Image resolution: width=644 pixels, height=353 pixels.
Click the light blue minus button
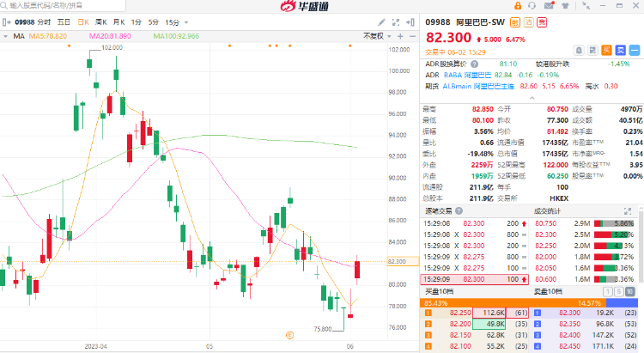635,51
